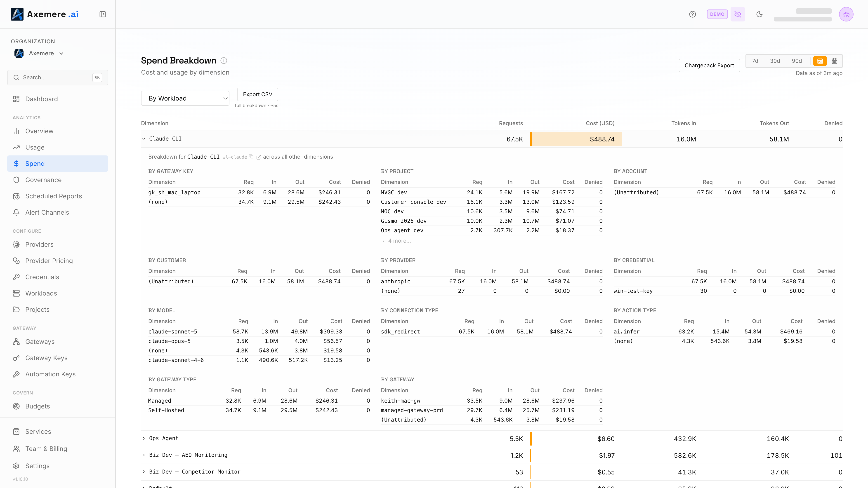Expand the Ops Agent row

coord(144,438)
